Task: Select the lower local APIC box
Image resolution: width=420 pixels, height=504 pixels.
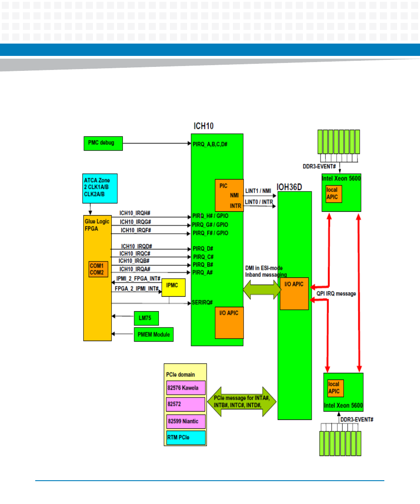Action: [335, 388]
